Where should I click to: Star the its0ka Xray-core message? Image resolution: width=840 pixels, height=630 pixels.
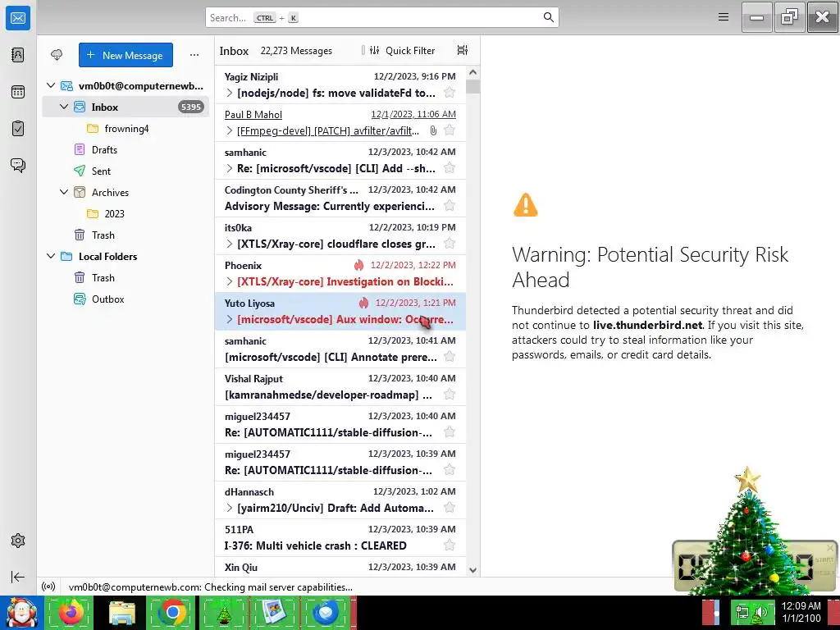(450, 244)
